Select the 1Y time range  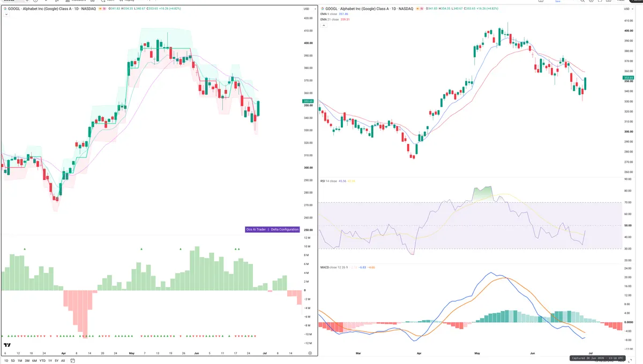[50, 361]
